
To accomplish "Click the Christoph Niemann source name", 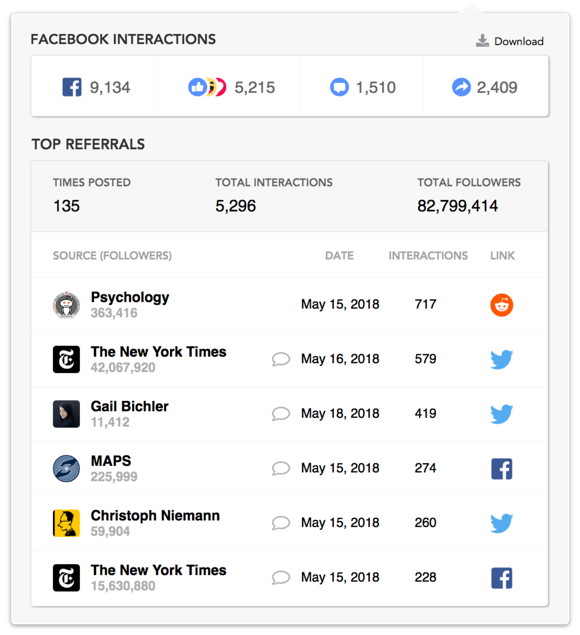I will pyautogui.click(x=155, y=516).
